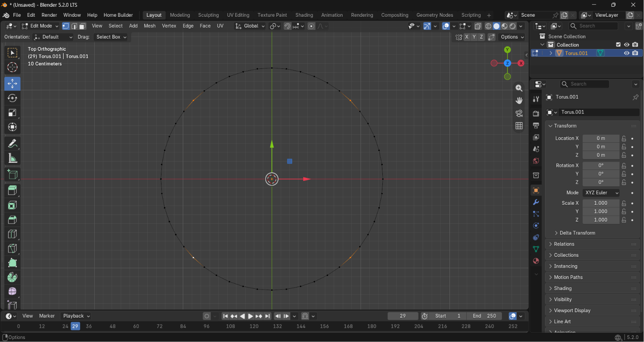This screenshot has height=342, width=644.
Task: Play the animation forward
Action: point(251,316)
